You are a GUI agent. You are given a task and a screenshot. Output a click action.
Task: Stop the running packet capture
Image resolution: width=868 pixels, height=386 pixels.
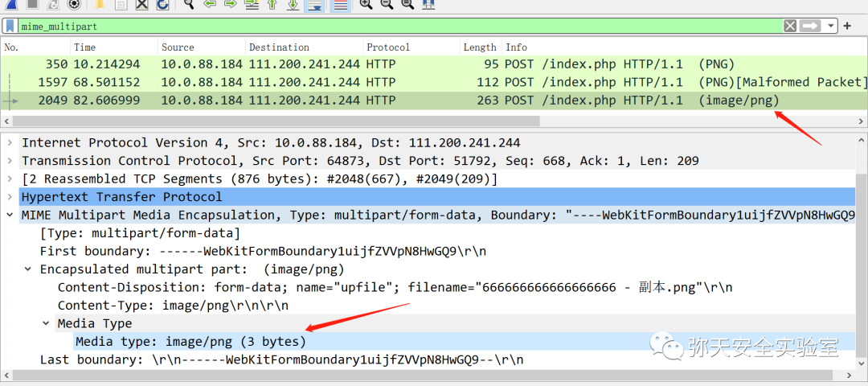(x=33, y=5)
